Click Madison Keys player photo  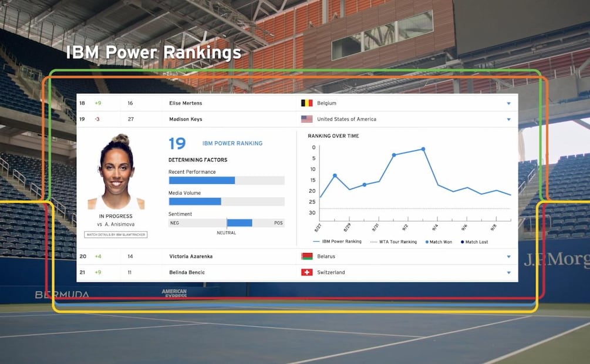pos(116,173)
